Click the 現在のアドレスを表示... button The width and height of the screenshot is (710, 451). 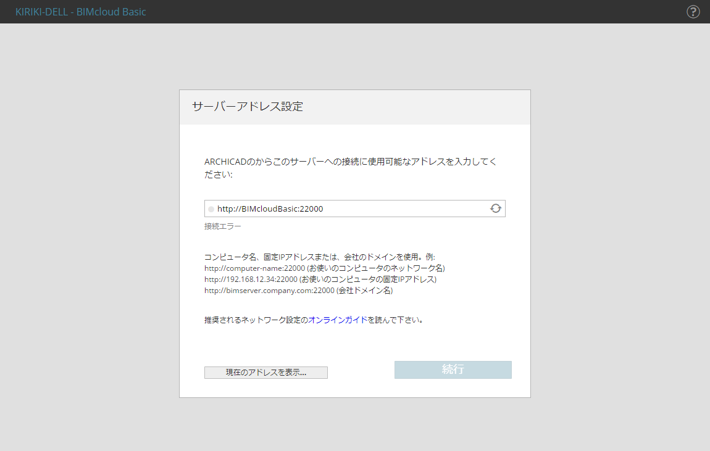[266, 373]
